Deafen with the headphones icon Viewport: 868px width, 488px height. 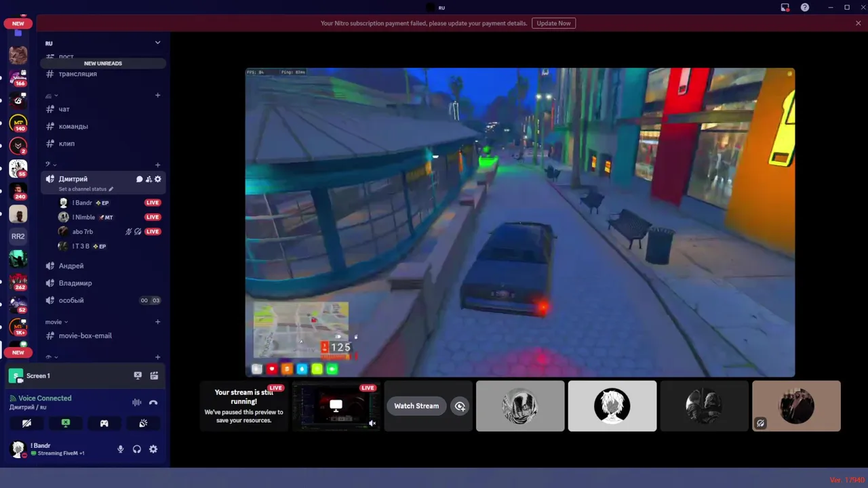click(137, 449)
